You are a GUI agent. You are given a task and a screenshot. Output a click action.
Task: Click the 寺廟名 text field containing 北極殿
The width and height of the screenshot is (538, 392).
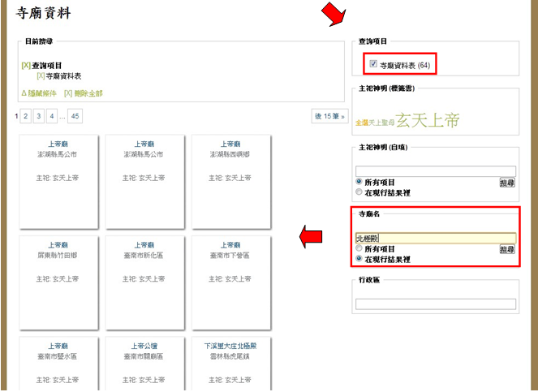coord(435,239)
